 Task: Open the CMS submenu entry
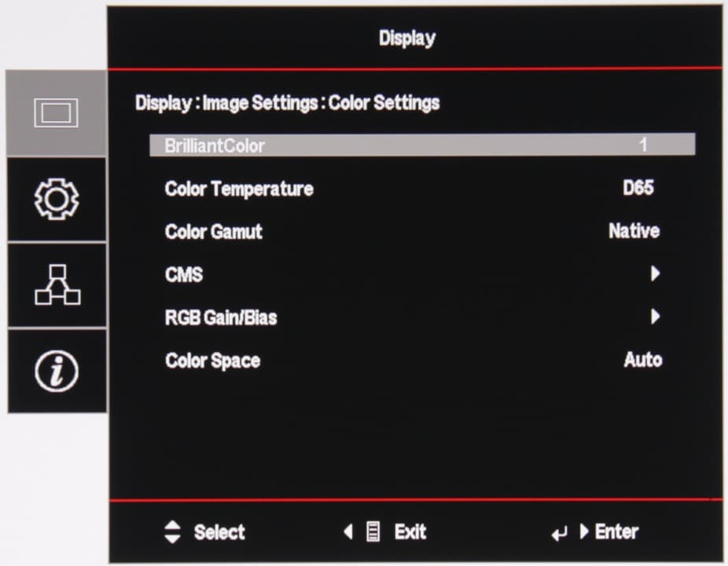pyautogui.click(x=184, y=274)
